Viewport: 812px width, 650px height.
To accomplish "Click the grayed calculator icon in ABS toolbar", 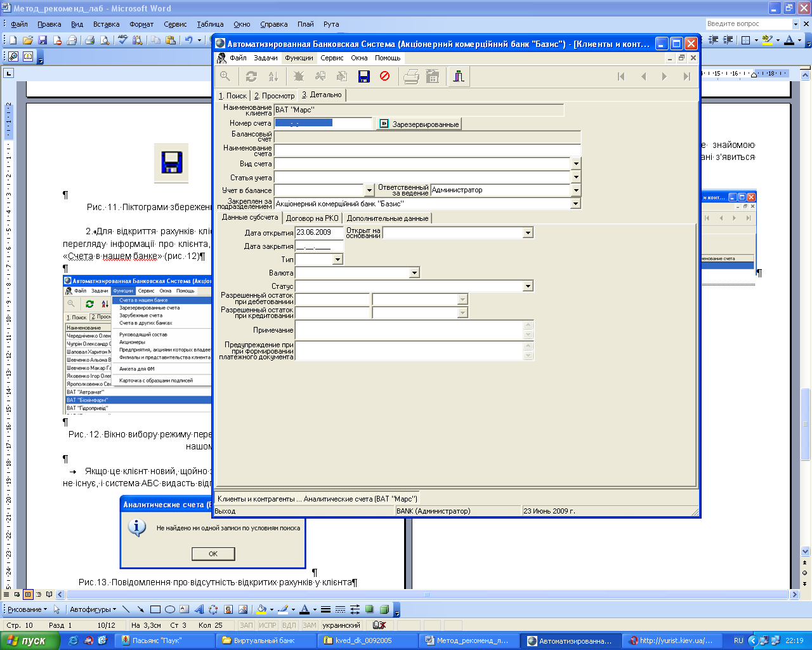I will click(x=433, y=76).
